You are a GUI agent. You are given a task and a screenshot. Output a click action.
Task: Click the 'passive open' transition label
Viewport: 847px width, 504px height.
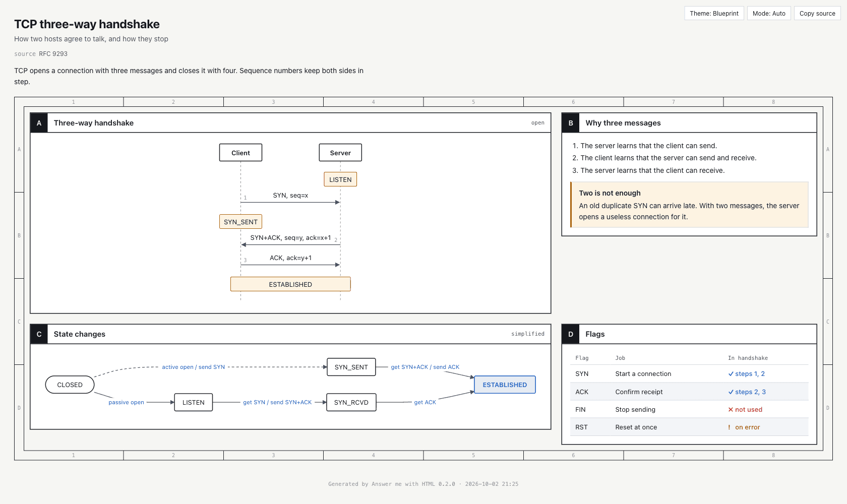[127, 402]
